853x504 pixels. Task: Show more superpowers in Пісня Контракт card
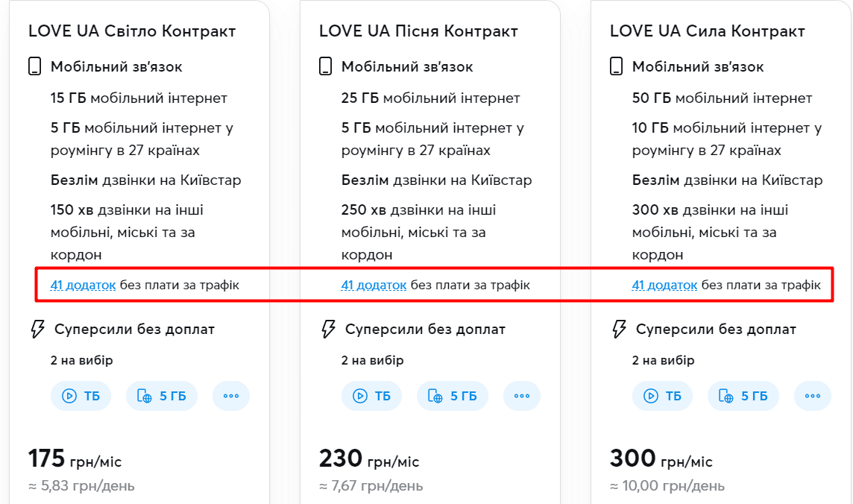(x=522, y=396)
